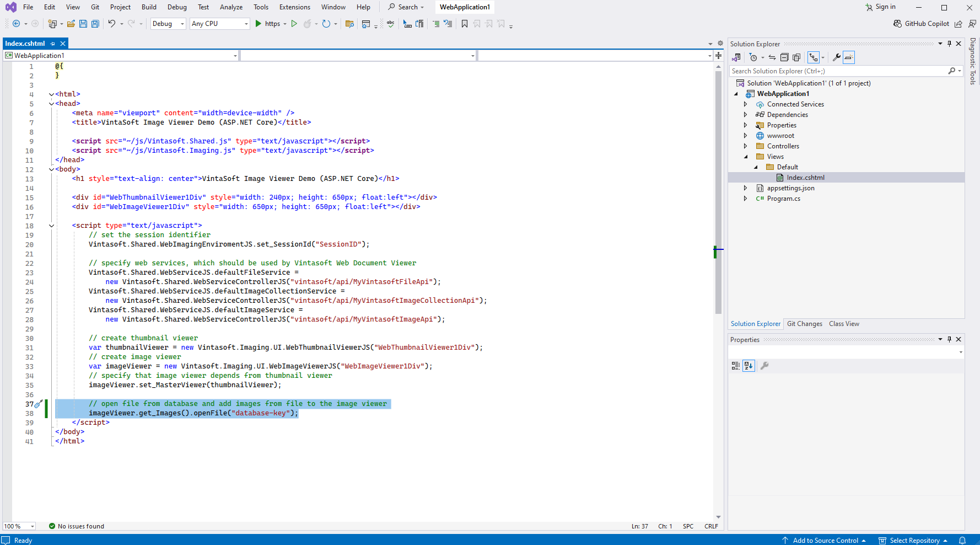Click Sync with Active Document arrows icon

[x=772, y=57]
